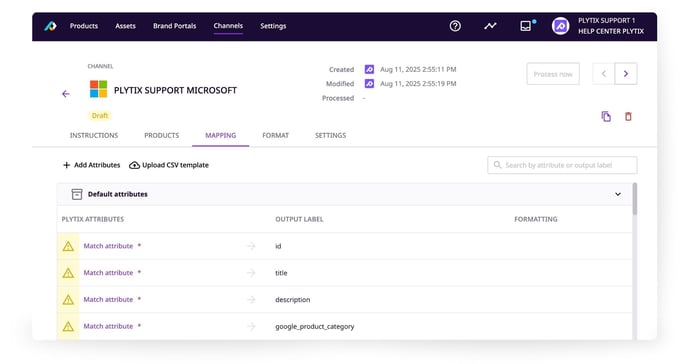Switch to the FORMAT tab
Image resolution: width=688 pixels, height=364 pixels.
pos(276,135)
